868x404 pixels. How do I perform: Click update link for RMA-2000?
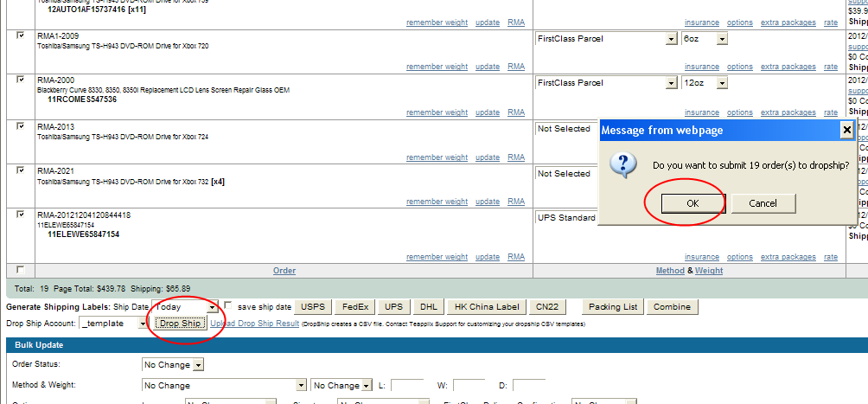click(x=488, y=112)
